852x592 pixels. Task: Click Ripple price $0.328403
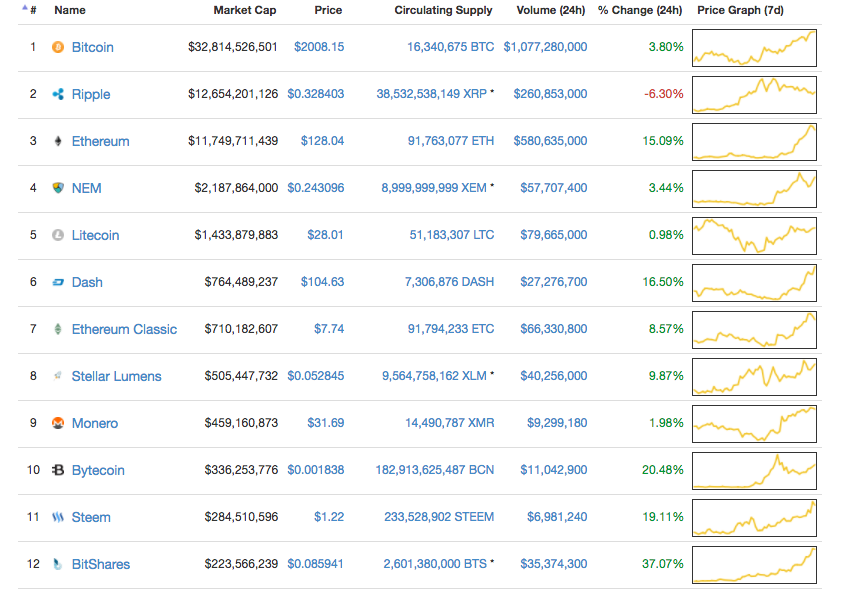point(316,94)
